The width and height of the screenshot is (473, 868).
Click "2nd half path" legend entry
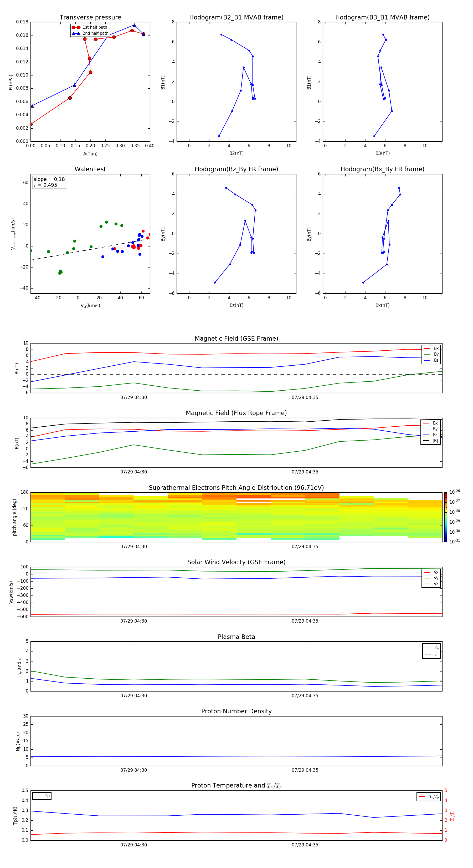pyautogui.click(x=90, y=33)
